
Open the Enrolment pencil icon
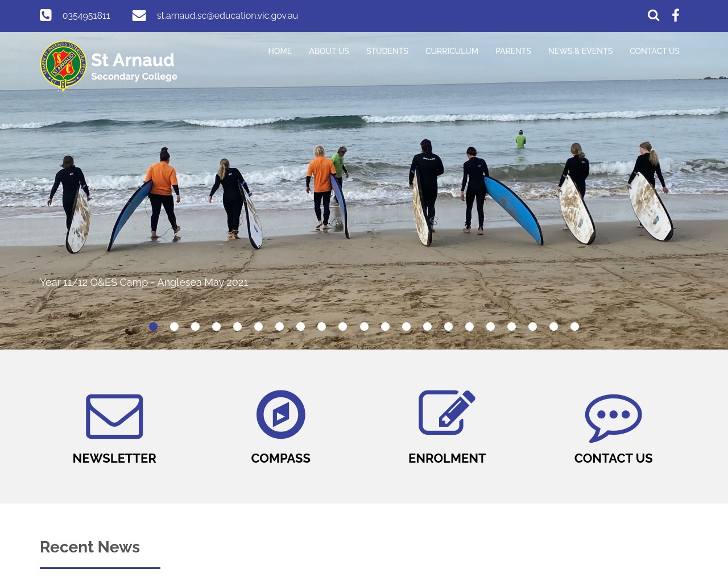(447, 413)
